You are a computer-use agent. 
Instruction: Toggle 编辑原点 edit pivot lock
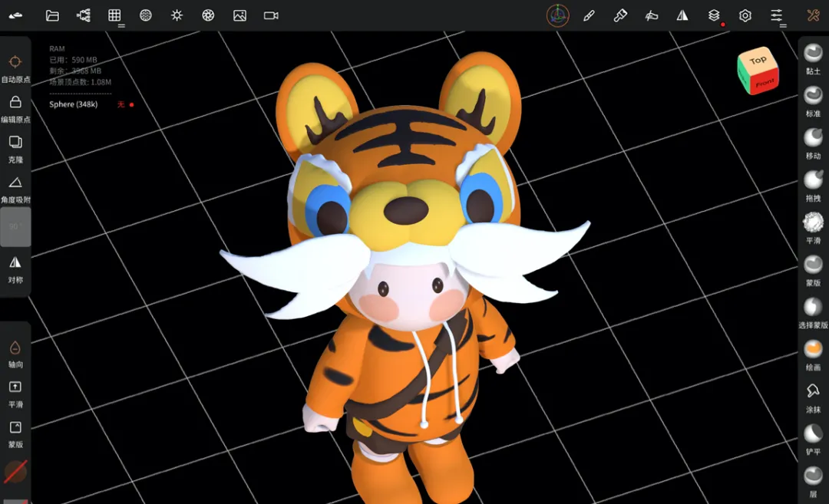(15, 109)
